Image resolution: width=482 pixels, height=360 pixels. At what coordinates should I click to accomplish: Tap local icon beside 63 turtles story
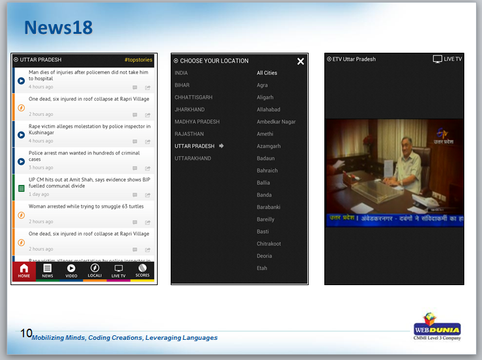(x=21, y=215)
